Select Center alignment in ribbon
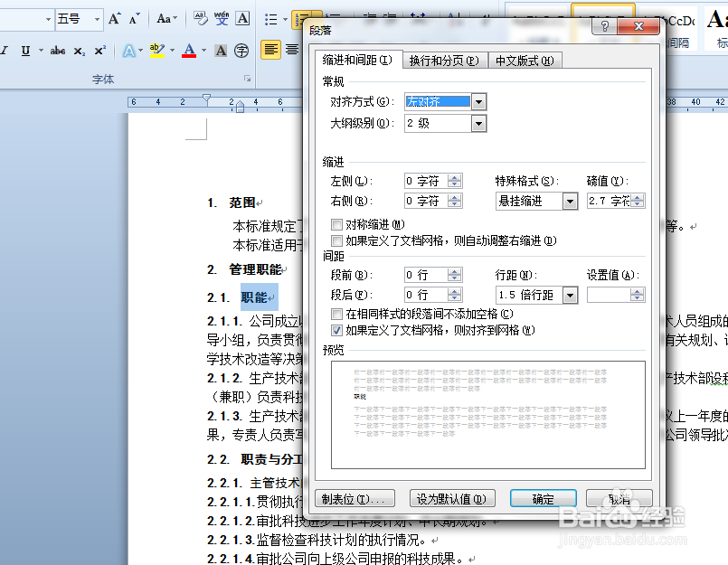This screenshot has height=565, width=728. point(292,50)
